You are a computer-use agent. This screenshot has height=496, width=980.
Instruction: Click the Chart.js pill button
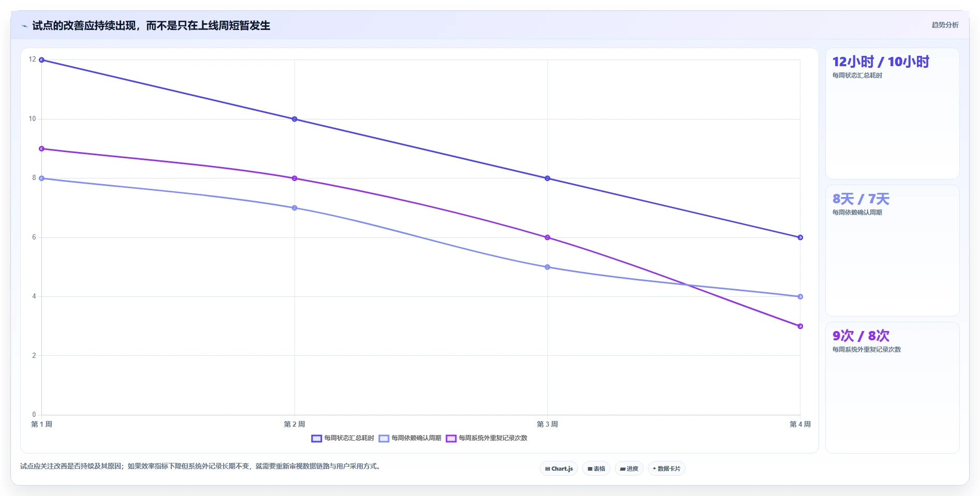tap(559, 469)
